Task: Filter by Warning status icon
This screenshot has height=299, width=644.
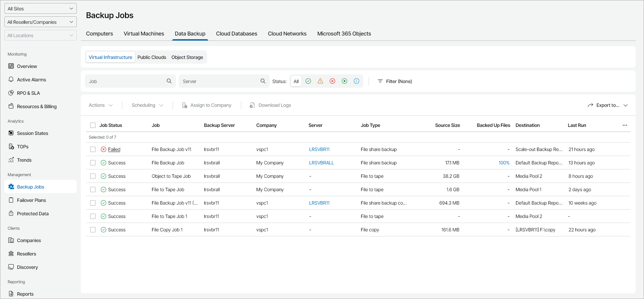Action: [320, 81]
